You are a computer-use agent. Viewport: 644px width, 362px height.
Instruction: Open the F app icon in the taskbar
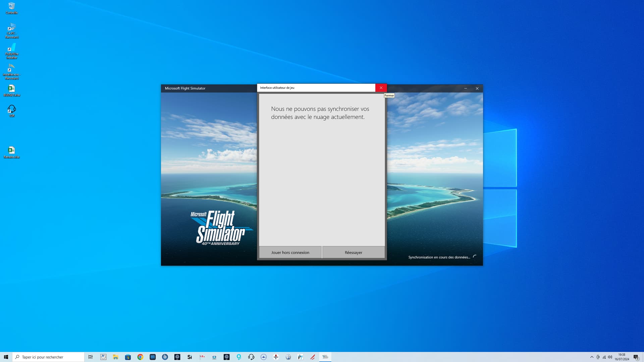(x=301, y=357)
